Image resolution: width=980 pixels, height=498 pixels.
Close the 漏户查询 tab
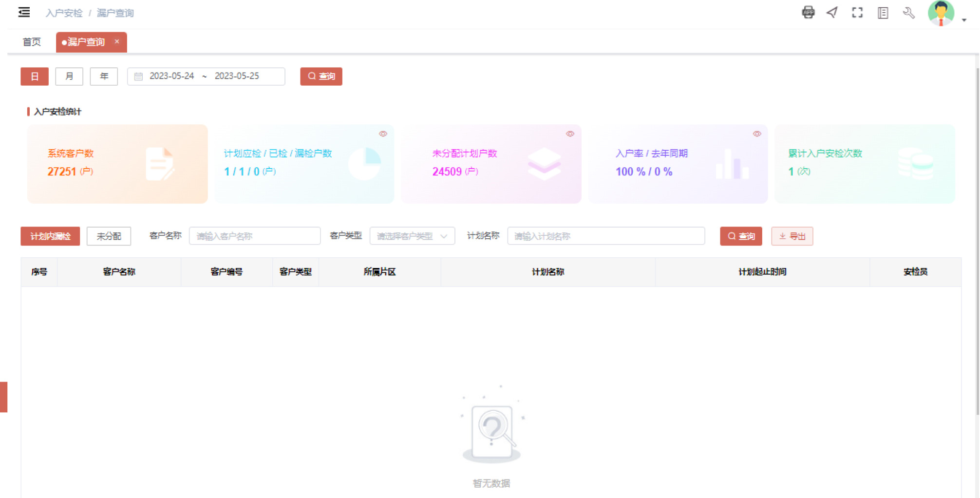117,41
